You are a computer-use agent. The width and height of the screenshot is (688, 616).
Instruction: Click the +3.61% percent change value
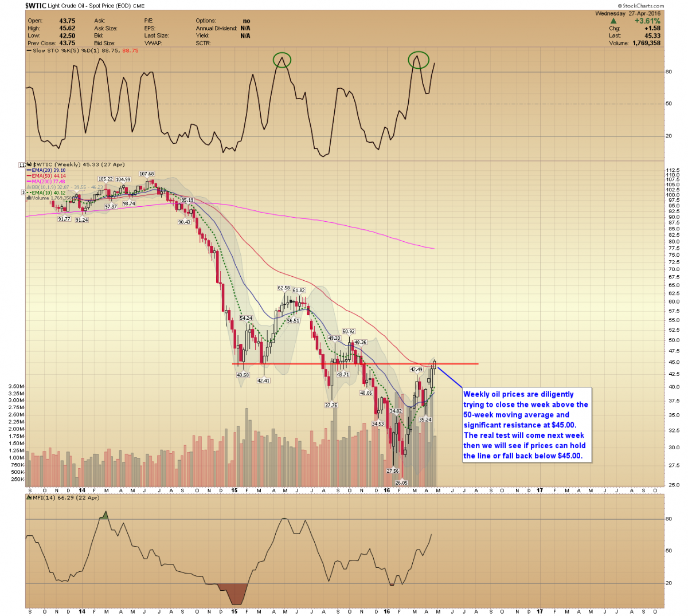pyautogui.click(x=647, y=21)
